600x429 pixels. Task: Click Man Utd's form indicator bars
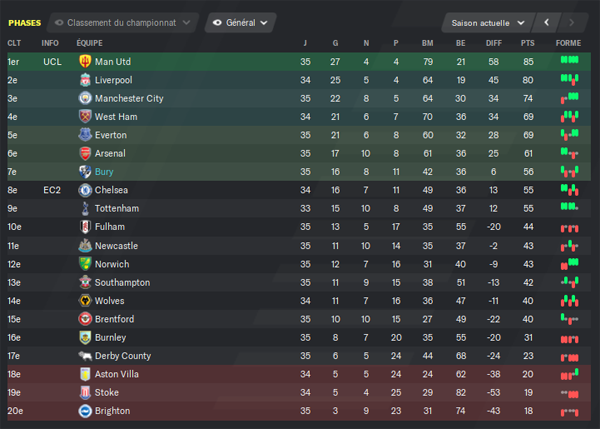pos(569,60)
